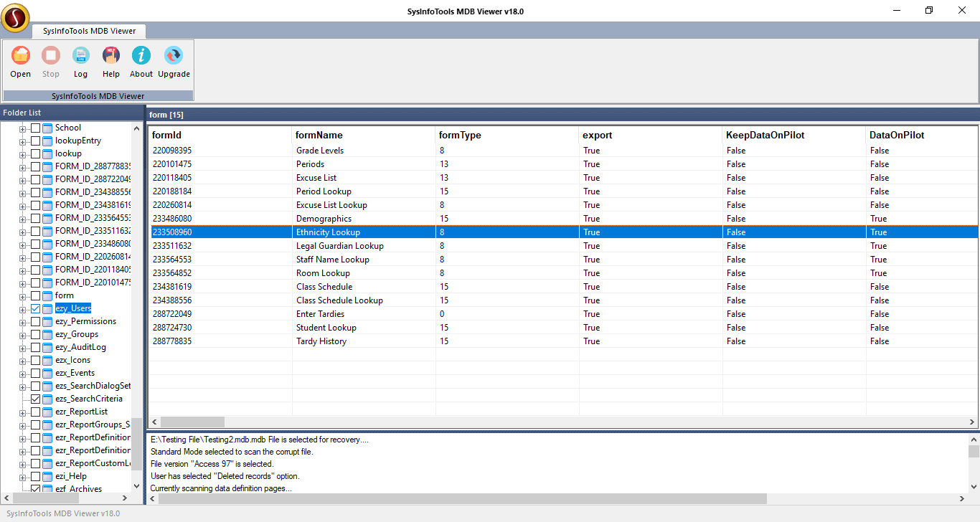This screenshot has height=522, width=980.
Task: Click the table icon next to ezy_Users
Action: click(x=47, y=308)
